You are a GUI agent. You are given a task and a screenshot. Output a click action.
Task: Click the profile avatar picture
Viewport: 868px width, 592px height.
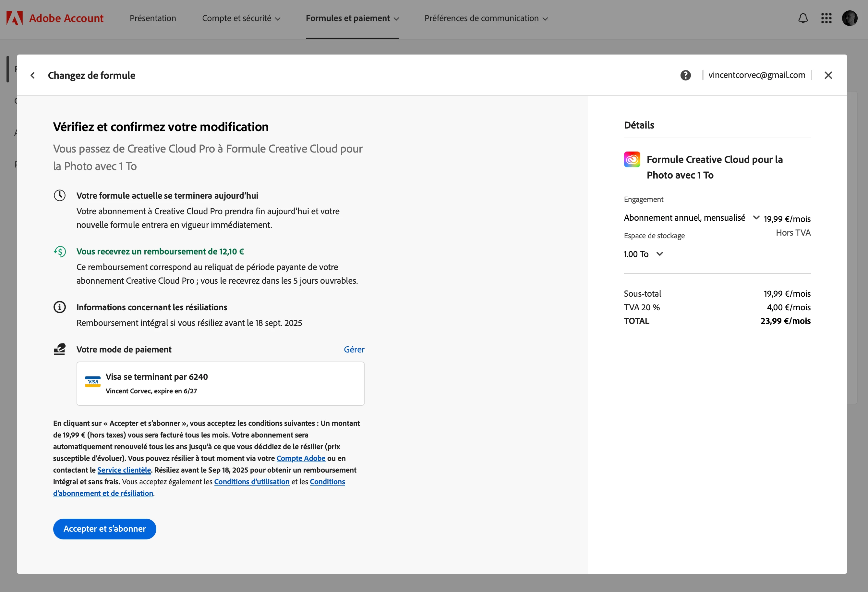tap(849, 18)
